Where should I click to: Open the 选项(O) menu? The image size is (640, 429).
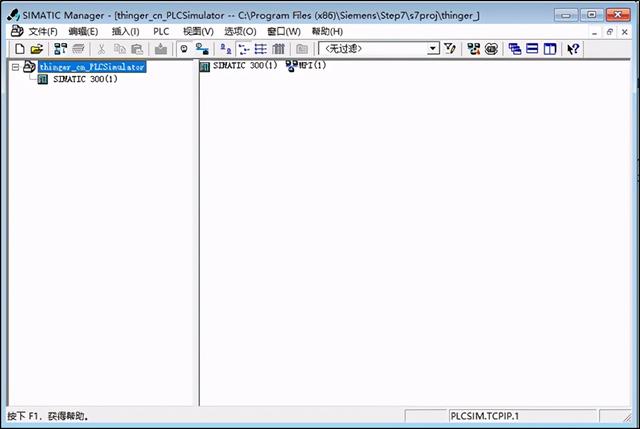click(x=240, y=31)
